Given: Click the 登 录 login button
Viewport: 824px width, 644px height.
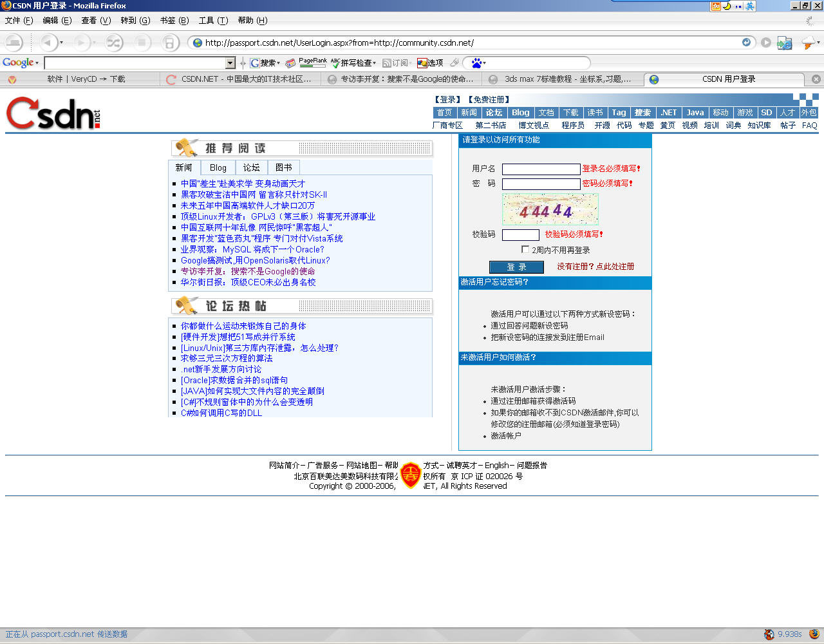Looking at the screenshot, I should coord(516,267).
